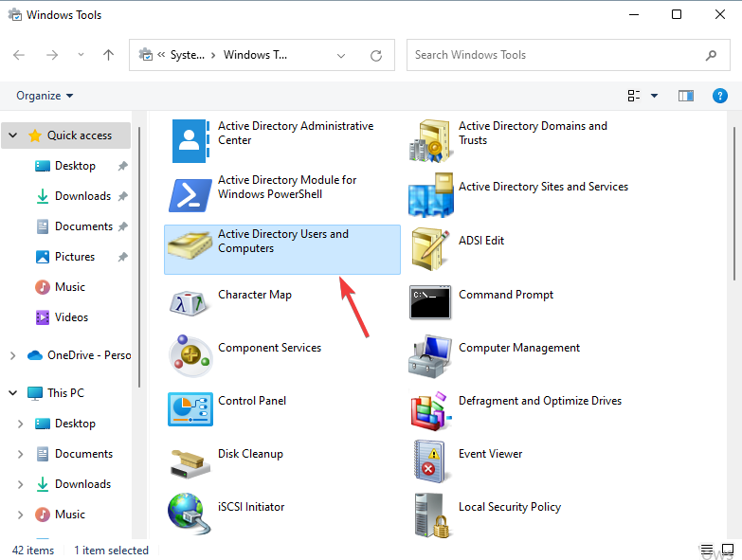This screenshot has width=742, height=560.
Task: Click the breadcrumb overflow chevrons
Action: point(161,55)
